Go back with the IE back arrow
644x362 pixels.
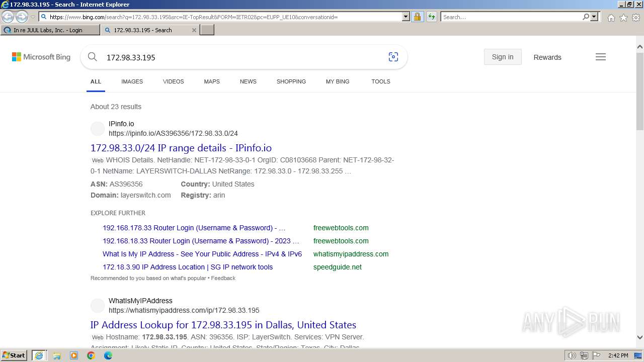tap(8, 17)
